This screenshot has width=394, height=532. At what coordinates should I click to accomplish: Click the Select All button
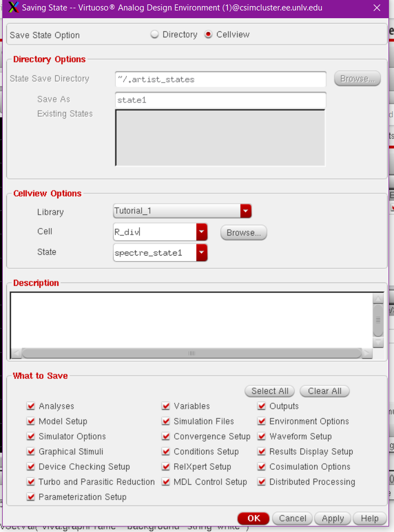pyautogui.click(x=270, y=391)
